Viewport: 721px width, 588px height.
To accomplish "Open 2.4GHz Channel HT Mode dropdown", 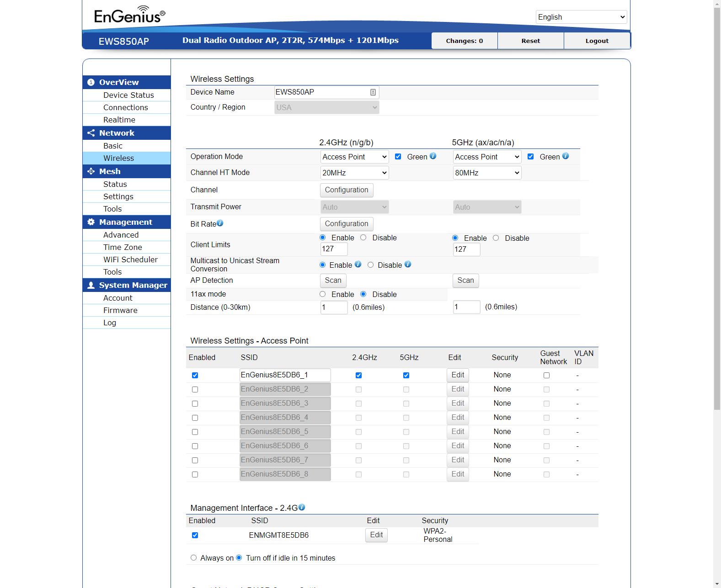I will coord(354,173).
